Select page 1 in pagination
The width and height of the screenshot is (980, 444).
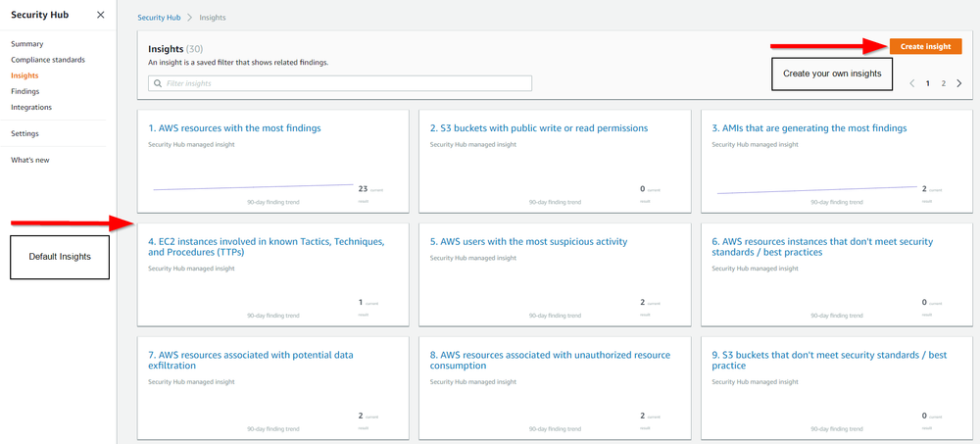928,83
